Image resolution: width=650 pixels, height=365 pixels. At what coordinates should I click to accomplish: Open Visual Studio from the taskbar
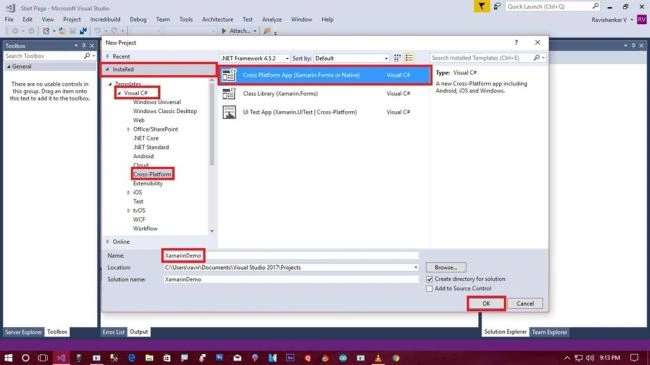point(61,358)
